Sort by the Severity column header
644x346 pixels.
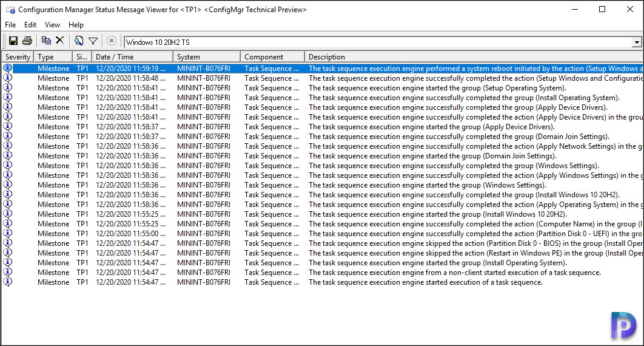click(18, 56)
